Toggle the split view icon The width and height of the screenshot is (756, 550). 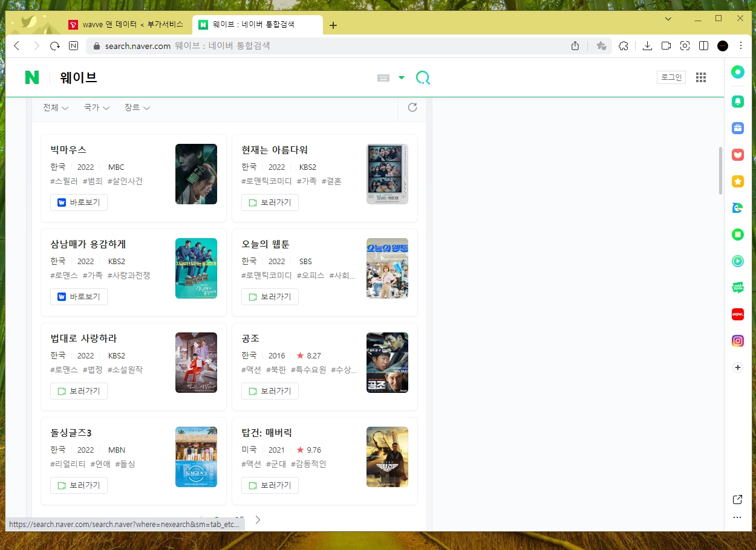pyautogui.click(x=703, y=46)
